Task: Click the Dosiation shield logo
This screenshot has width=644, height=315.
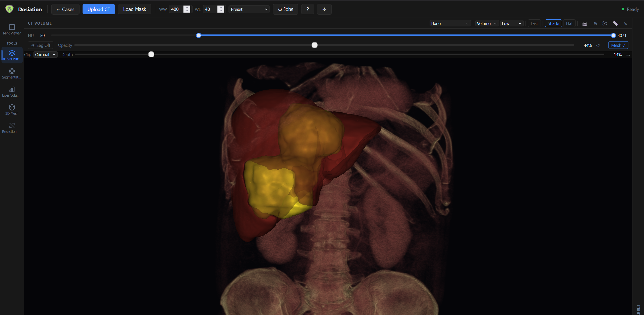Action: (9, 9)
